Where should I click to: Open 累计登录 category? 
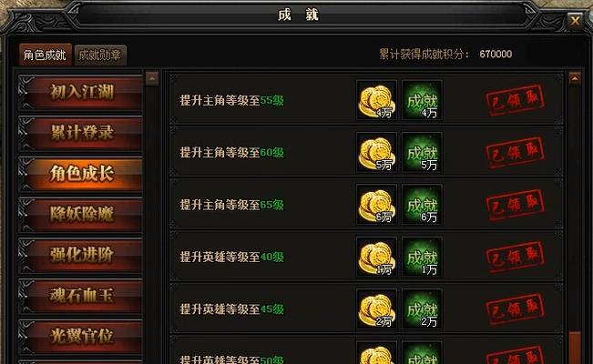[80, 133]
